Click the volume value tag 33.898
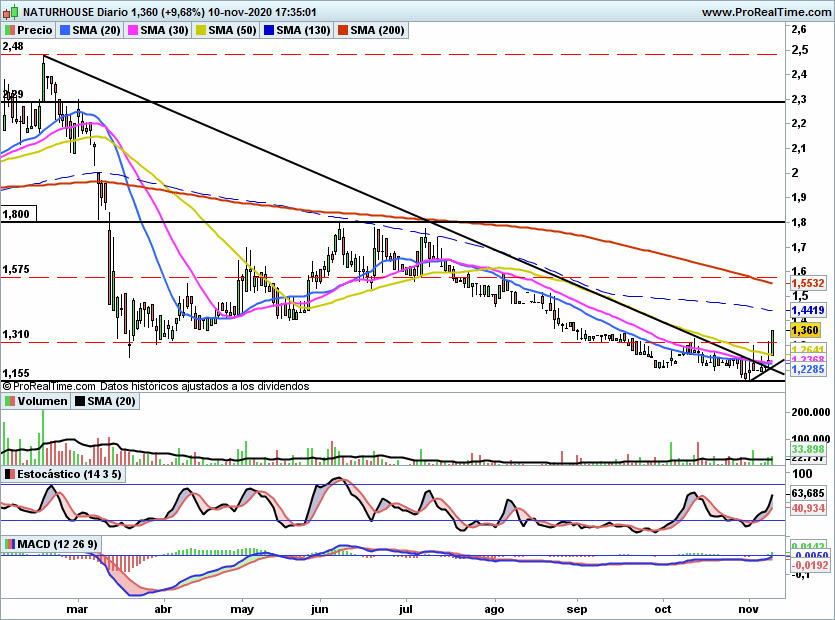The width and height of the screenshot is (835, 620). [x=808, y=449]
